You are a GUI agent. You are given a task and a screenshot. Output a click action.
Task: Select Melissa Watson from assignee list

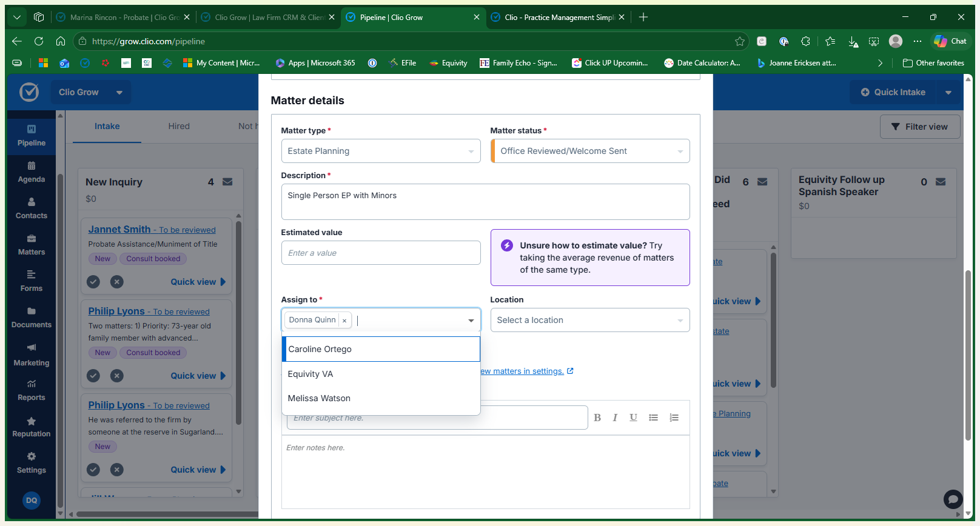pyautogui.click(x=381, y=398)
